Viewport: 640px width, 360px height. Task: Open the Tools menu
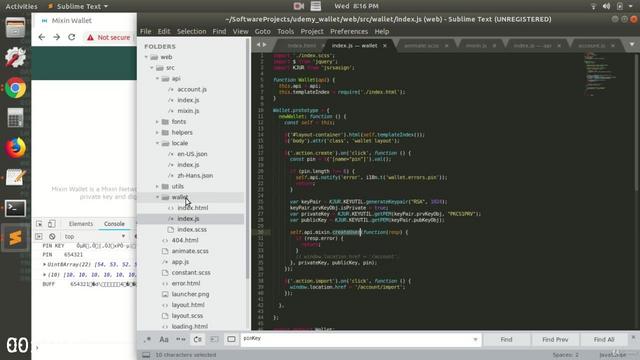[285, 31]
